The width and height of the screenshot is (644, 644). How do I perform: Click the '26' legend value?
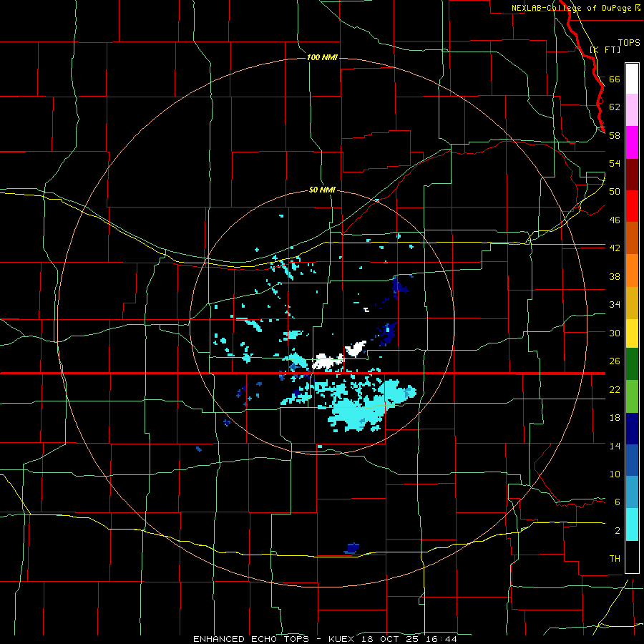(615, 361)
